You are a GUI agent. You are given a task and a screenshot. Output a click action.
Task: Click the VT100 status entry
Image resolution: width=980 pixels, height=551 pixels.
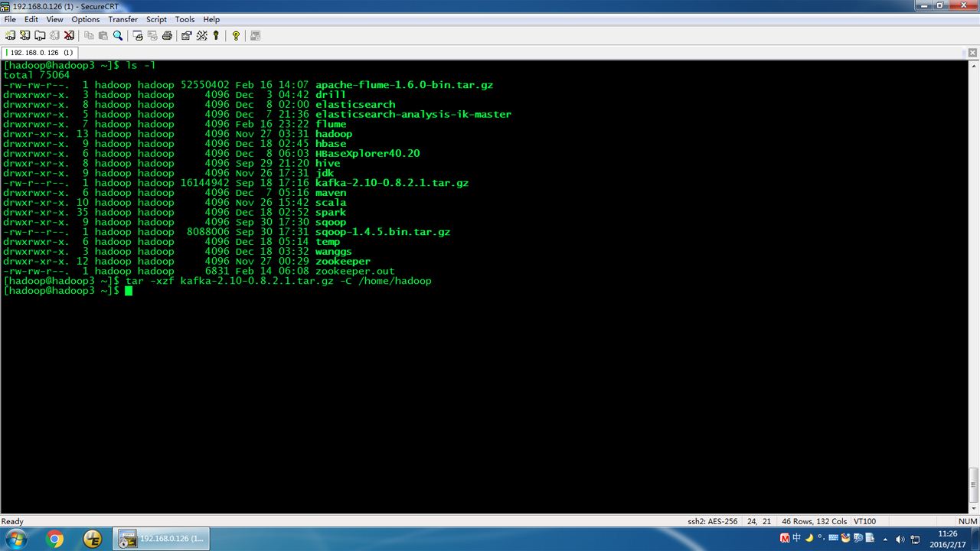point(865,521)
